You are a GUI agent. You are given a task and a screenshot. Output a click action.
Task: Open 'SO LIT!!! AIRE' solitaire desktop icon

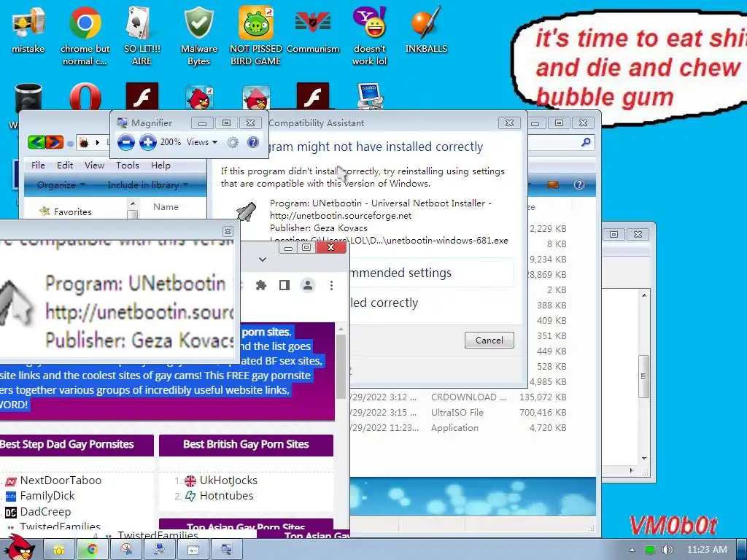(x=142, y=36)
